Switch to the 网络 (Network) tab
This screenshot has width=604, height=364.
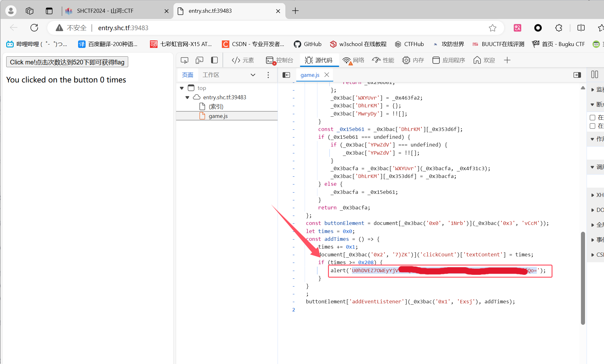(354, 60)
